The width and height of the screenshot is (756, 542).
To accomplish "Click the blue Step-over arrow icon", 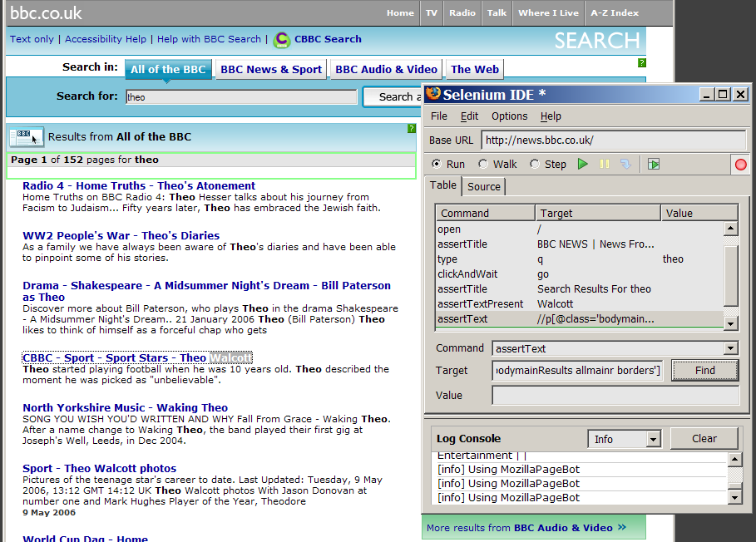I will tap(625, 165).
